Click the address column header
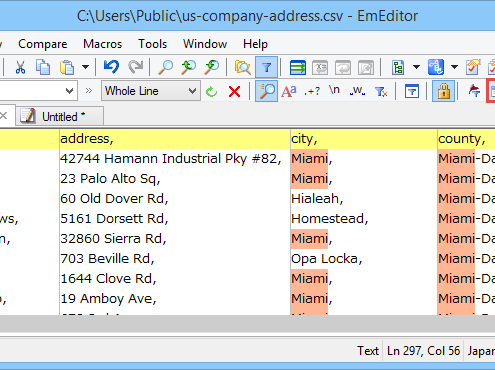The image size is (495, 370). coord(175,139)
